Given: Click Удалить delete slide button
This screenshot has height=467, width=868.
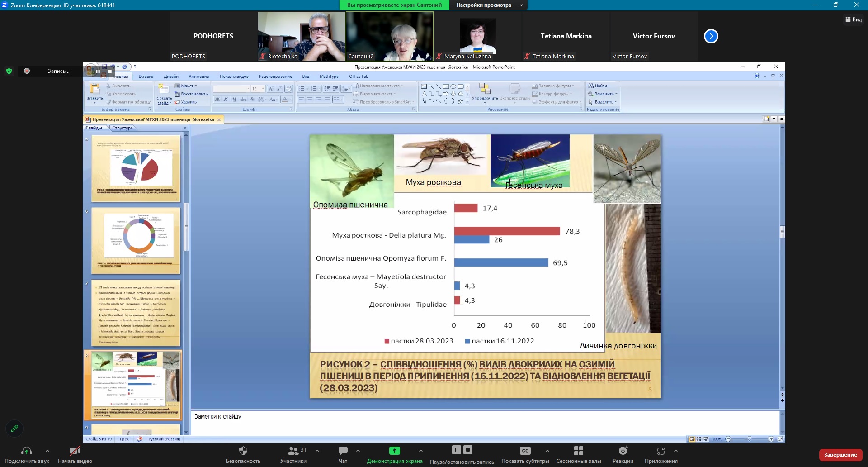Looking at the screenshot, I should point(185,102).
